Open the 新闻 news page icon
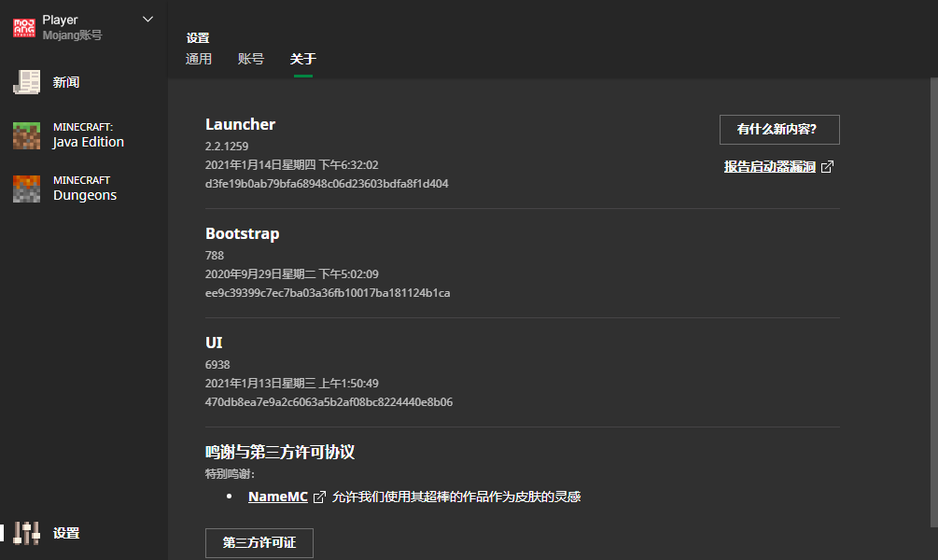The height and width of the screenshot is (560, 938). (27, 82)
